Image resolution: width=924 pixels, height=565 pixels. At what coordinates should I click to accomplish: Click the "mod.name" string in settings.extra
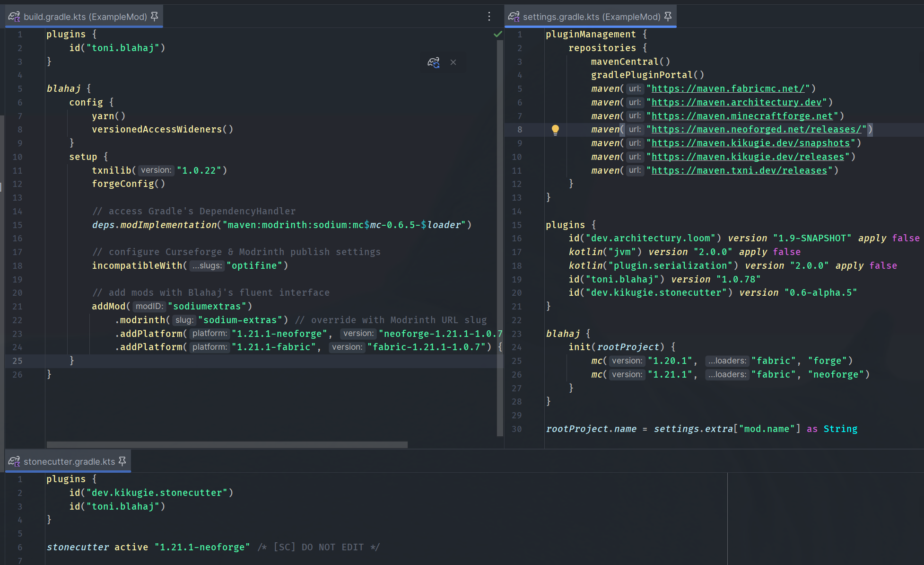[x=767, y=429]
